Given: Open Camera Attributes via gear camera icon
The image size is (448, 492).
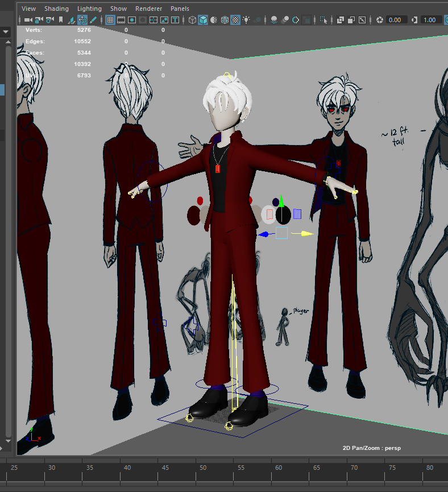Looking at the screenshot, I should 49,20.
